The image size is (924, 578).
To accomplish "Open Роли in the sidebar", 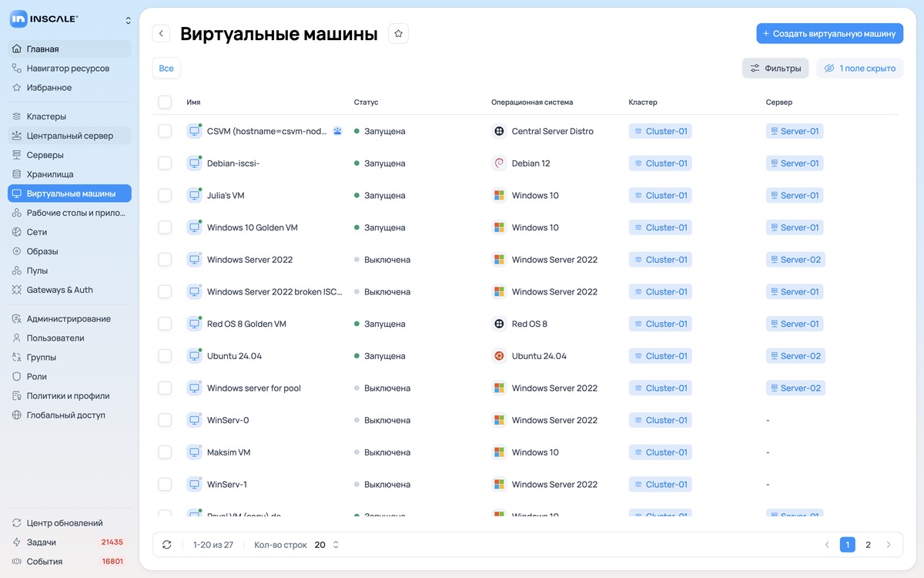I will click(70, 376).
